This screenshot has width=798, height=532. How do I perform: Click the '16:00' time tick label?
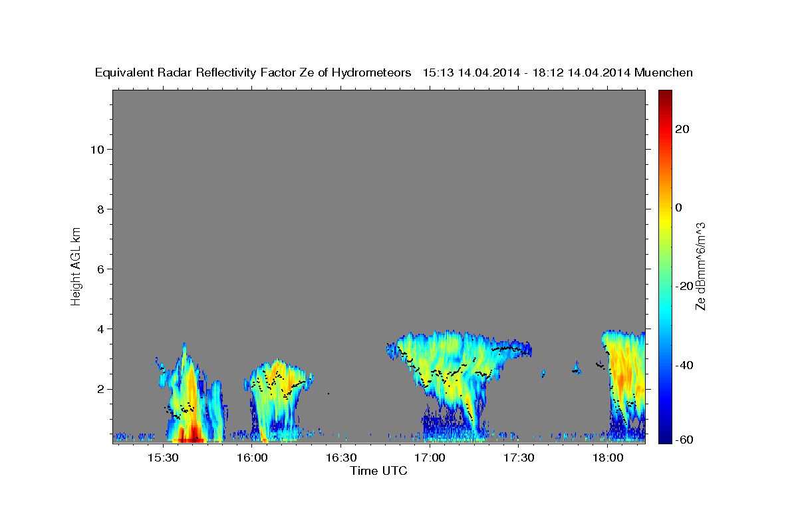point(252,458)
